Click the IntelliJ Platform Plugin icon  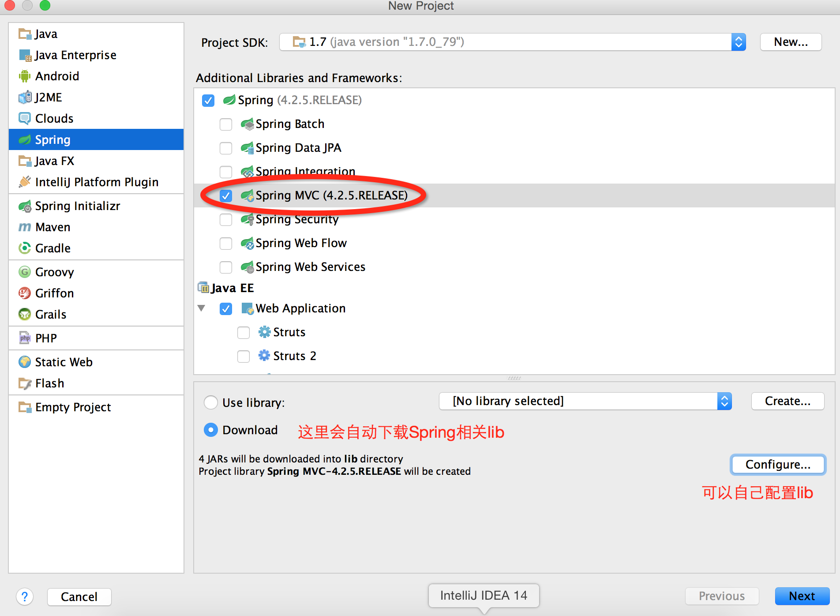pos(25,182)
